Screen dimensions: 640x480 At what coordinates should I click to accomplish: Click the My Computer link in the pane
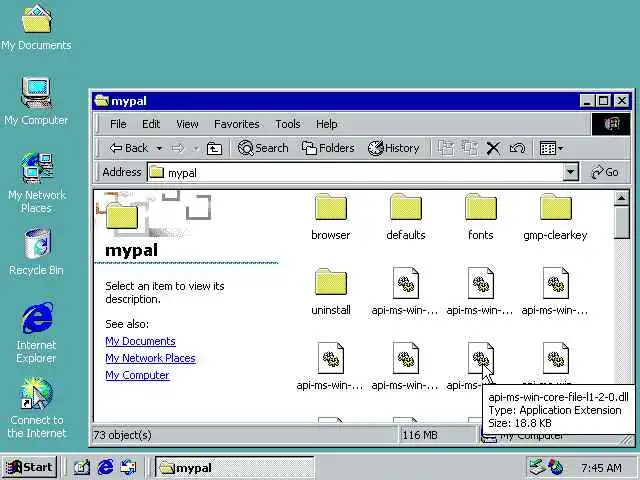137,376
